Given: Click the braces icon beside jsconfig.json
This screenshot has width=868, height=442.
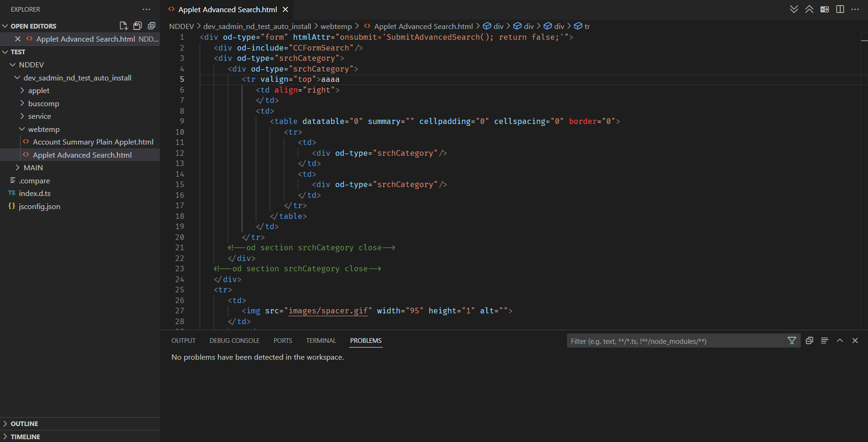Looking at the screenshot, I should (x=12, y=206).
